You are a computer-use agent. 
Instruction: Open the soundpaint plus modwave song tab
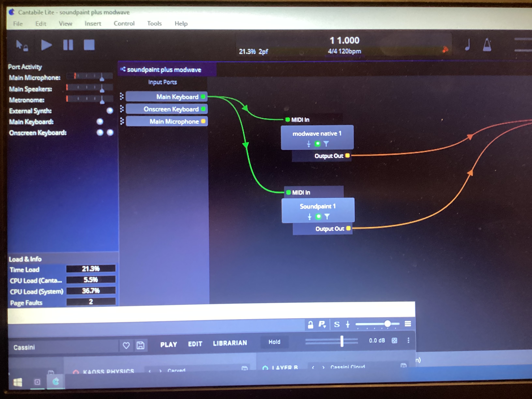tap(167, 69)
